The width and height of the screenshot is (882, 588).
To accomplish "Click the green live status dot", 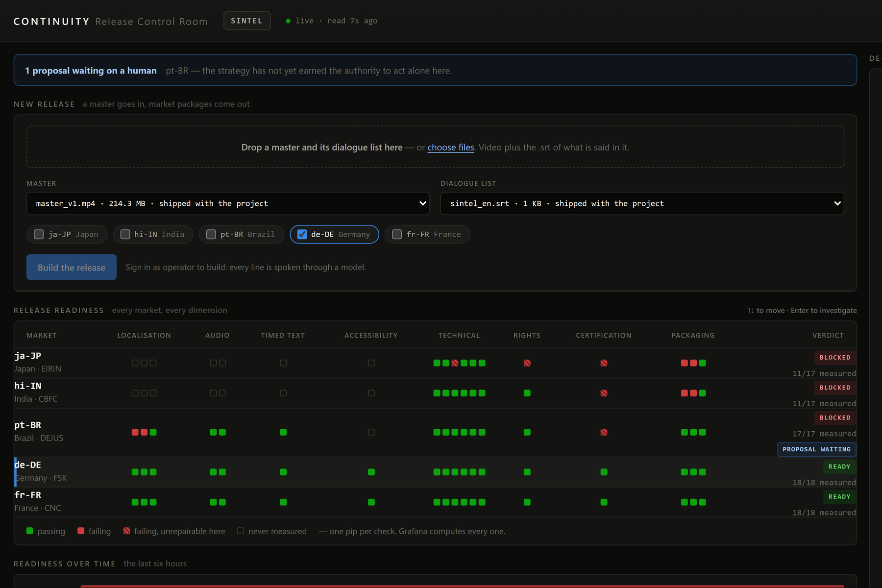I will [x=288, y=21].
